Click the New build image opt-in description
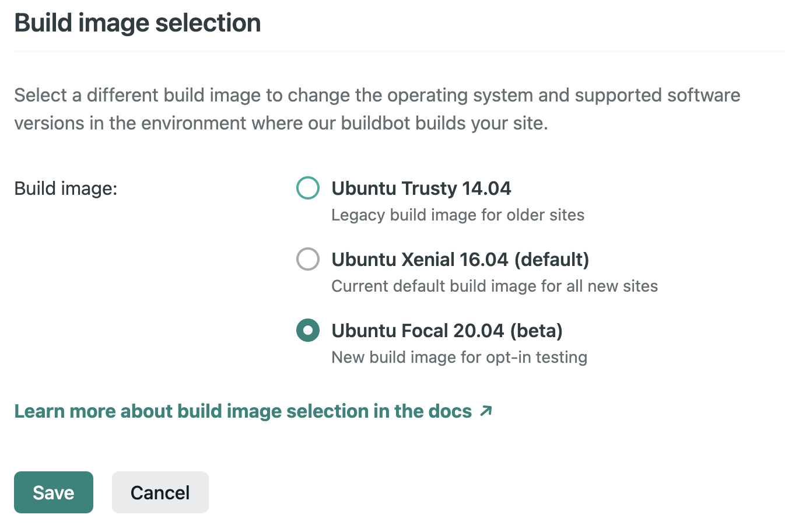 (x=458, y=357)
